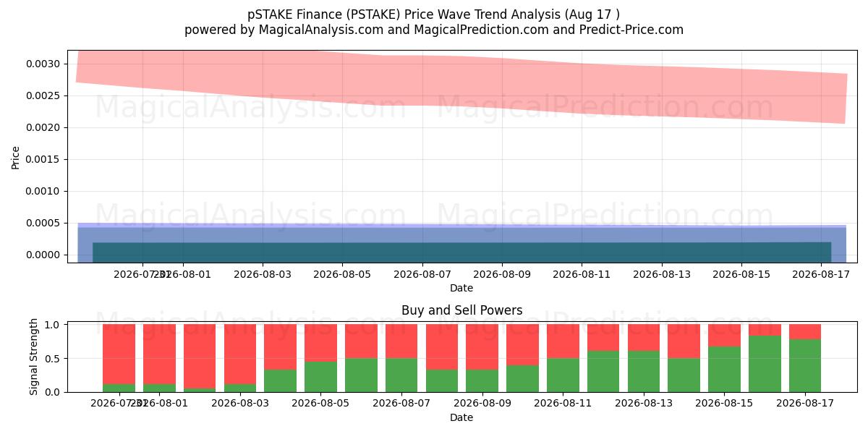Click 2026-08-13 date tick under price chart
868x434 pixels.
[661, 274]
